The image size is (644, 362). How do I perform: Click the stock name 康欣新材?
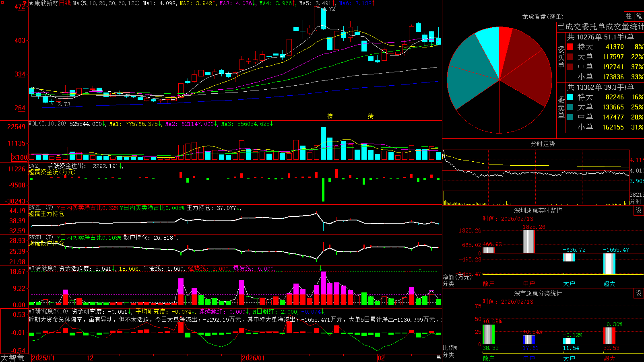point(46,3)
